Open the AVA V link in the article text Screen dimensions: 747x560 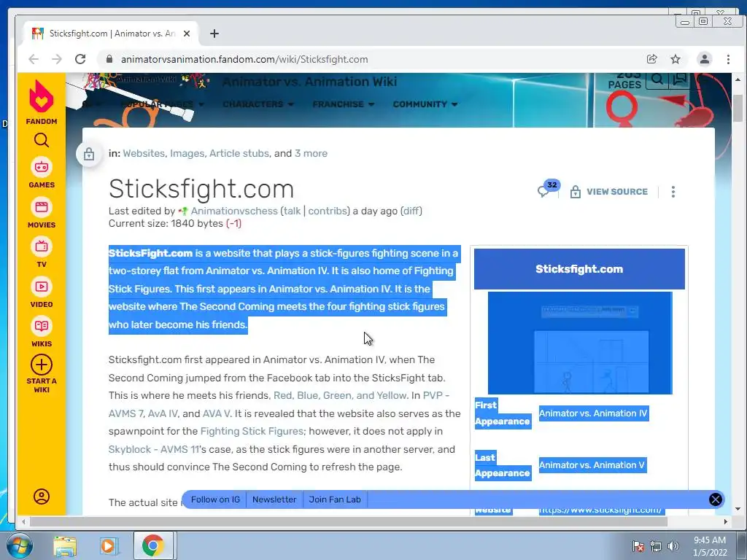[216, 413]
